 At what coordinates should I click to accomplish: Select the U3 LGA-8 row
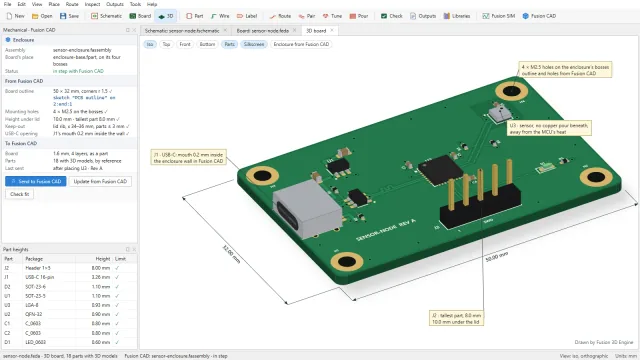[x=69, y=305]
